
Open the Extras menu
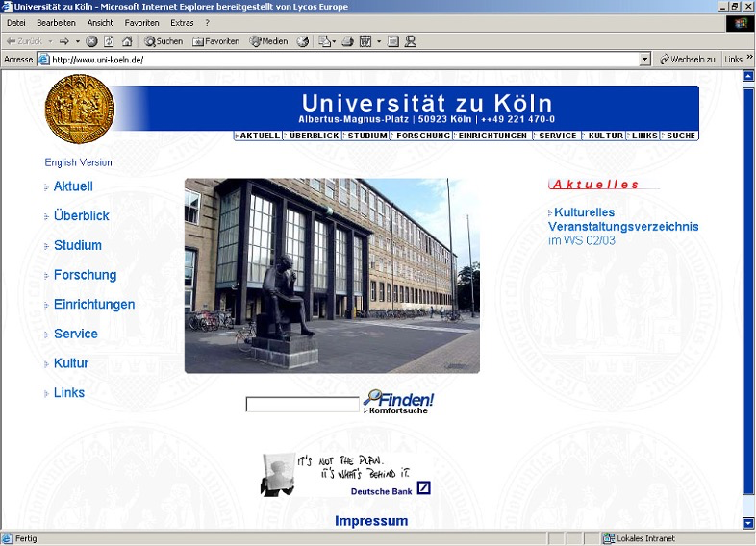[182, 23]
